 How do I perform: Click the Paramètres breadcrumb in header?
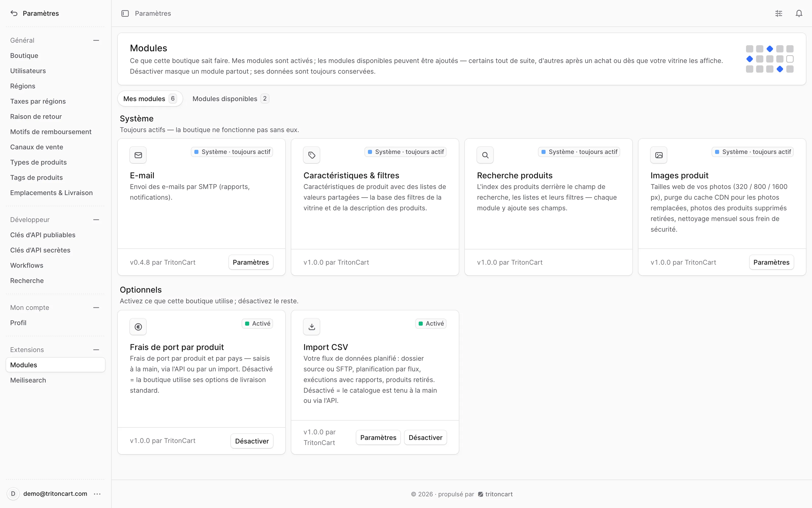(x=153, y=13)
